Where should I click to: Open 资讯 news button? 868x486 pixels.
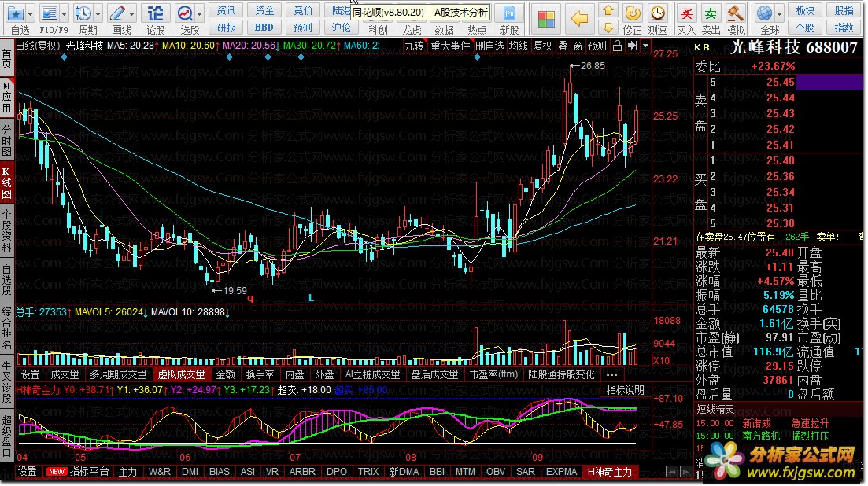click(226, 10)
